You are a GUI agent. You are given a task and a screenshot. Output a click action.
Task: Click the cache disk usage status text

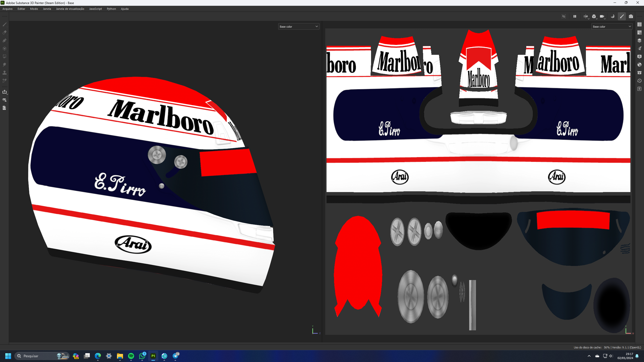[592, 347]
